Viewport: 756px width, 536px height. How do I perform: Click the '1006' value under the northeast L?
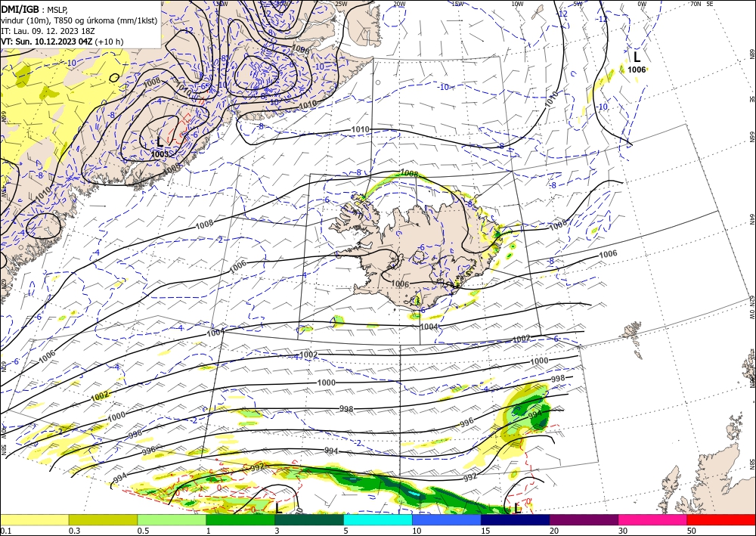637,70
